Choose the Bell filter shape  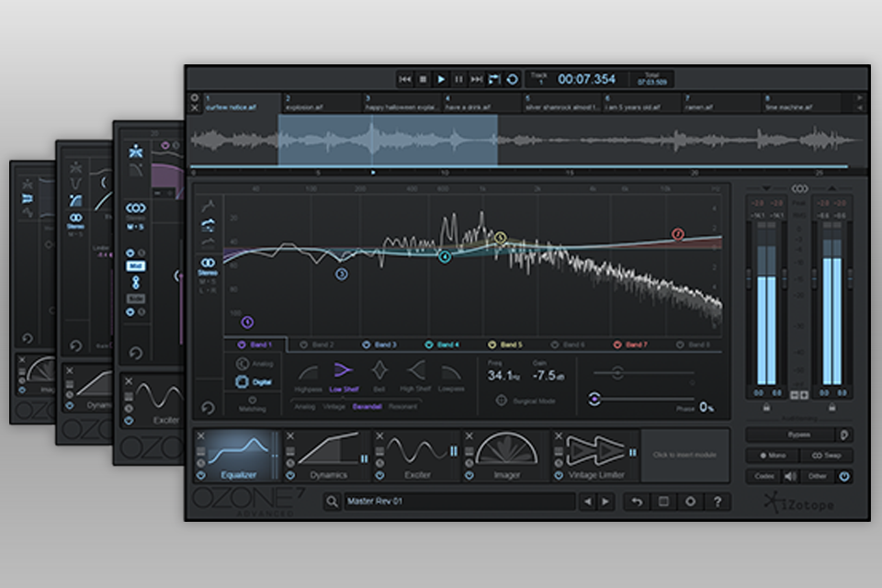379,377
